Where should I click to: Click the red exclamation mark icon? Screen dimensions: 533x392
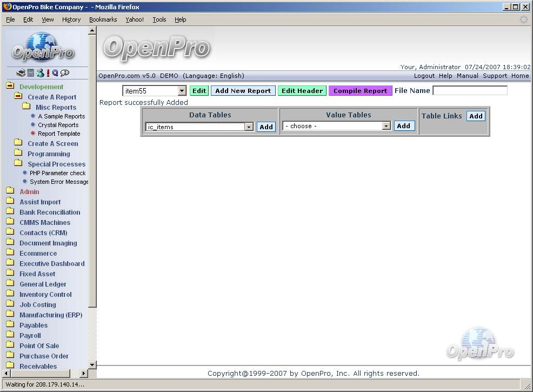click(48, 73)
